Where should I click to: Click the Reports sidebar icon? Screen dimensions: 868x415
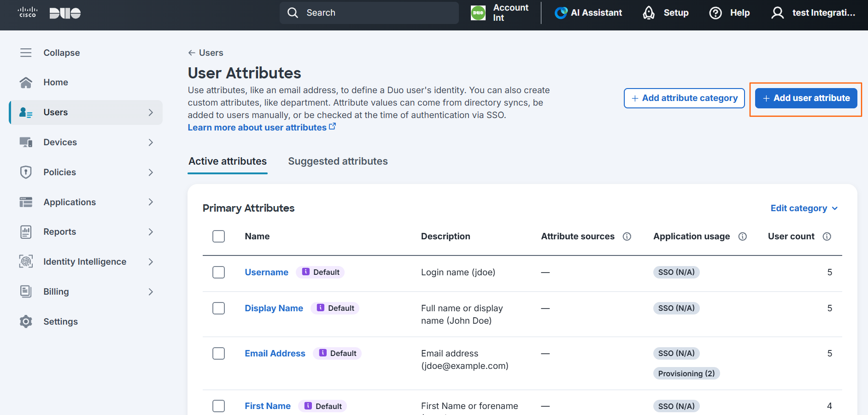click(26, 231)
